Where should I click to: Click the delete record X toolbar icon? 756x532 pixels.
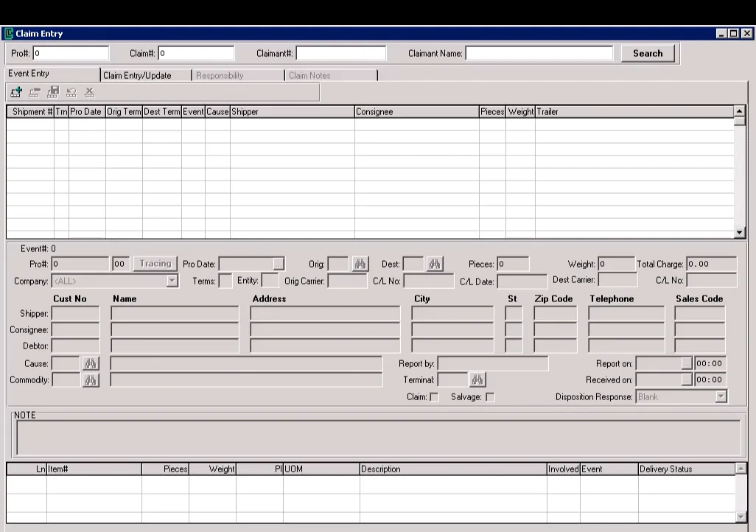point(90,92)
